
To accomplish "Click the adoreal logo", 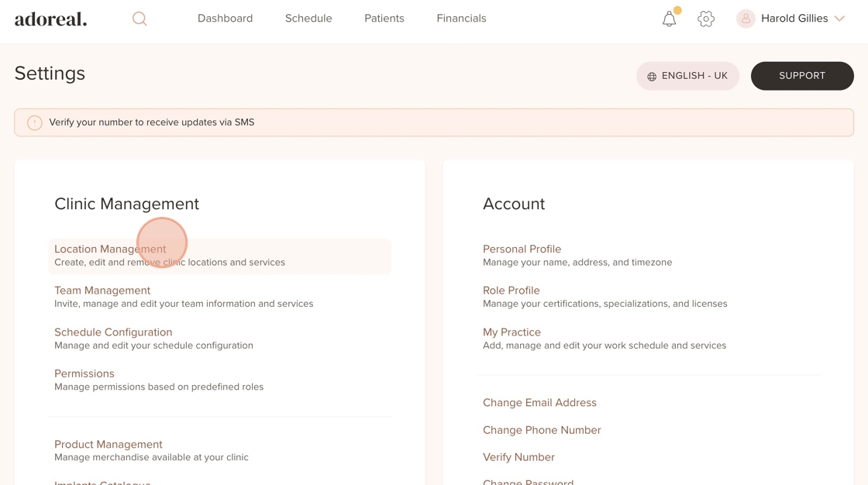I will click(51, 19).
